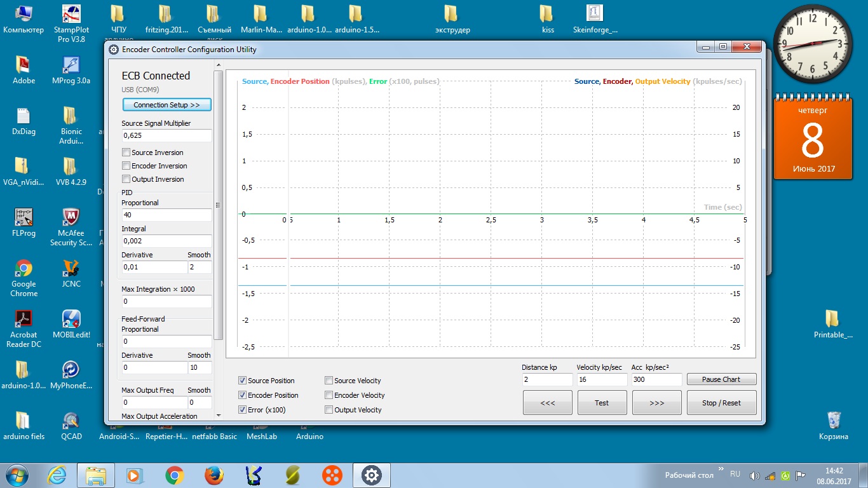Open Windows Media Player from the taskbar
This screenshot has height=488, width=868.
134,475
